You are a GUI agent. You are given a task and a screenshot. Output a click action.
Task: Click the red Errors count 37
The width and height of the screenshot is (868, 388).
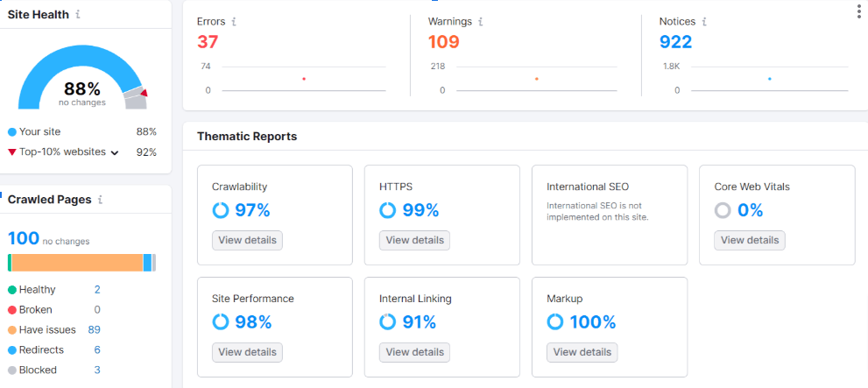coord(208,42)
